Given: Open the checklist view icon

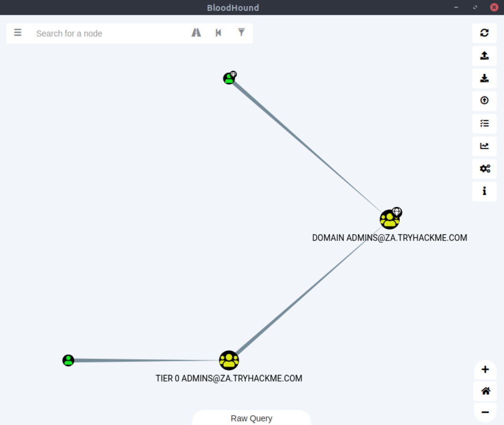Looking at the screenshot, I should 484,123.
